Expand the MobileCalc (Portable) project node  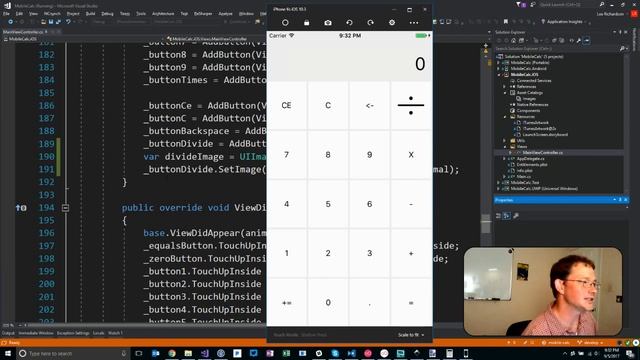tap(498, 63)
